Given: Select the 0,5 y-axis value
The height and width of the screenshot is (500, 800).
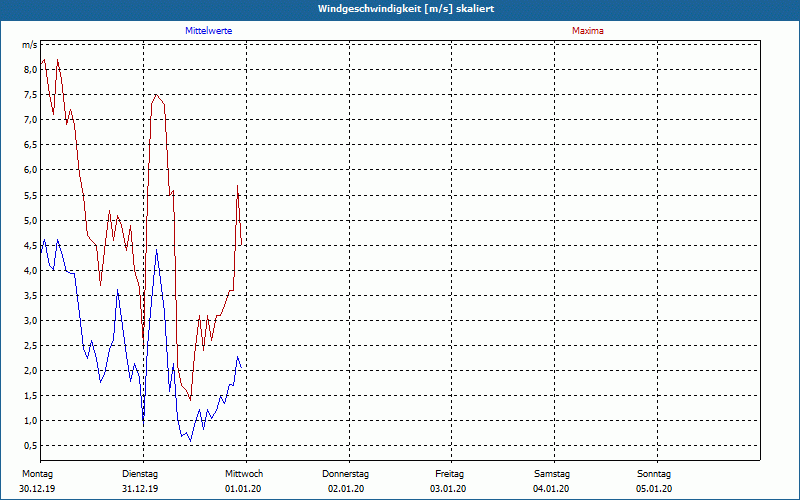Looking at the screenshot, I should [31, 446].
